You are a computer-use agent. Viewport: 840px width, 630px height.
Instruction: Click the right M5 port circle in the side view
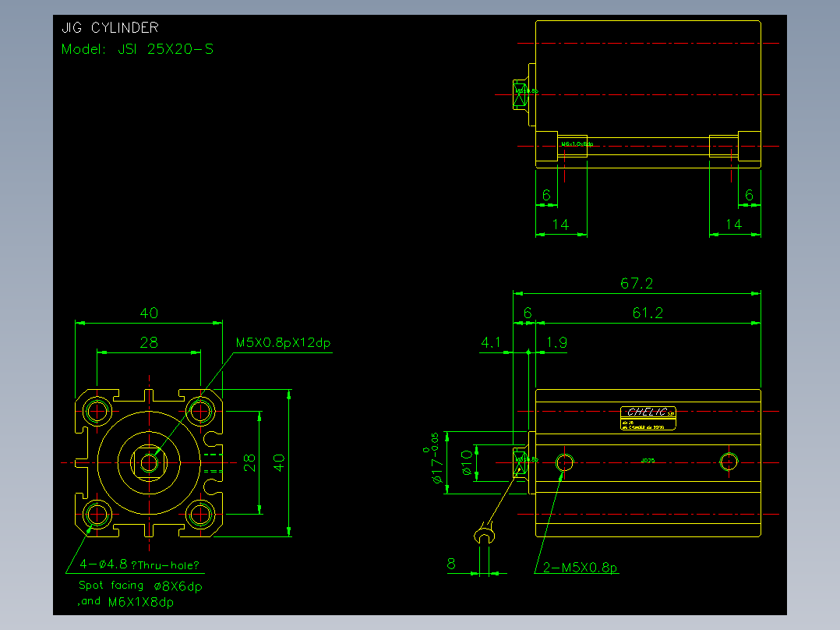729,462
